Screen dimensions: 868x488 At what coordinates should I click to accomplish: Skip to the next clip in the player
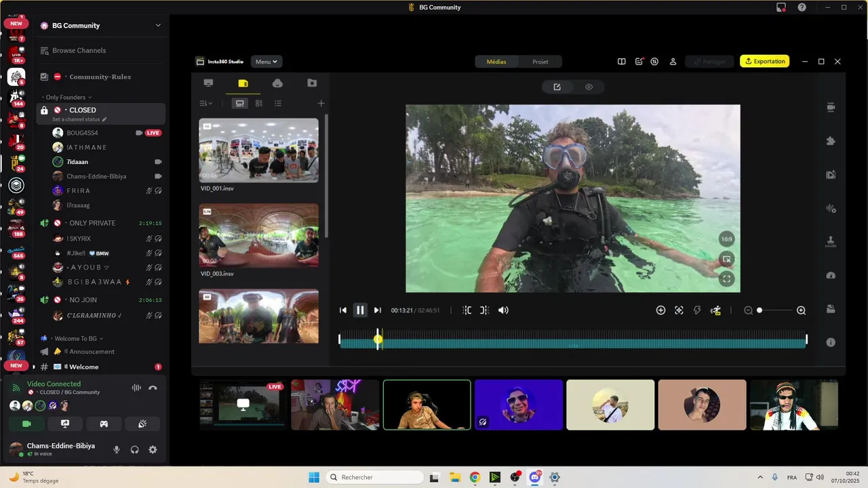click(378, 310)
